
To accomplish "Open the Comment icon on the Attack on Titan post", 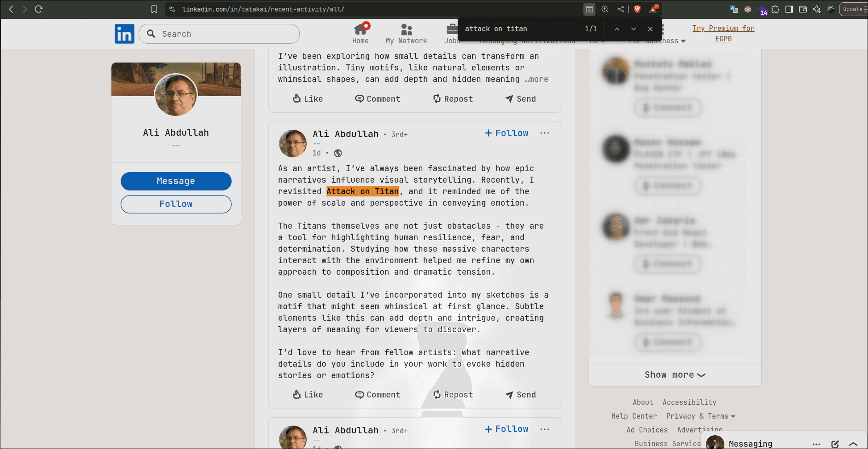I will click(x=377, y=394).
